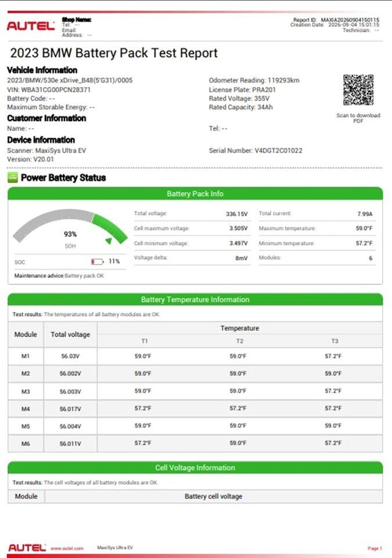
Task: Click the Shop Name label in the header
Action: [x=77, y=20]
